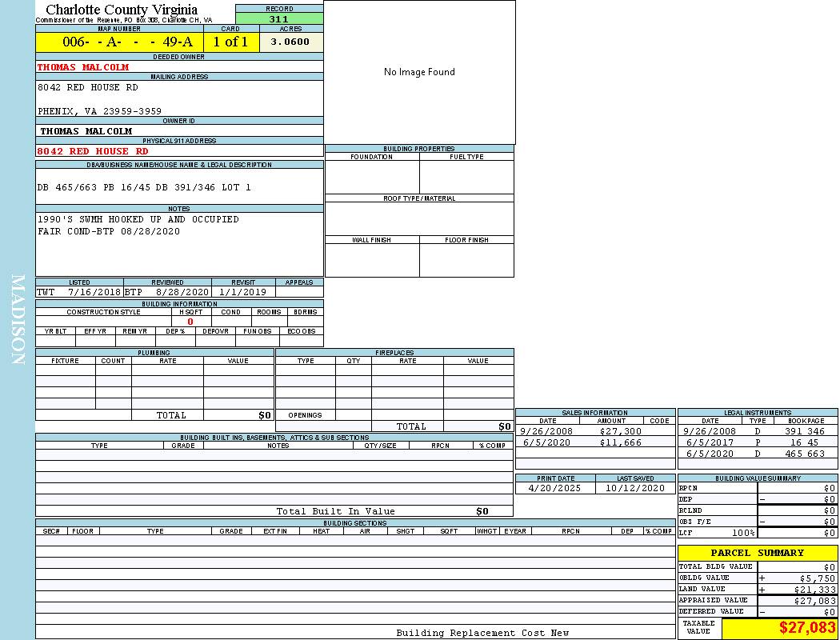Select the listed date 7/16/2018

click(x=94, y=293)
